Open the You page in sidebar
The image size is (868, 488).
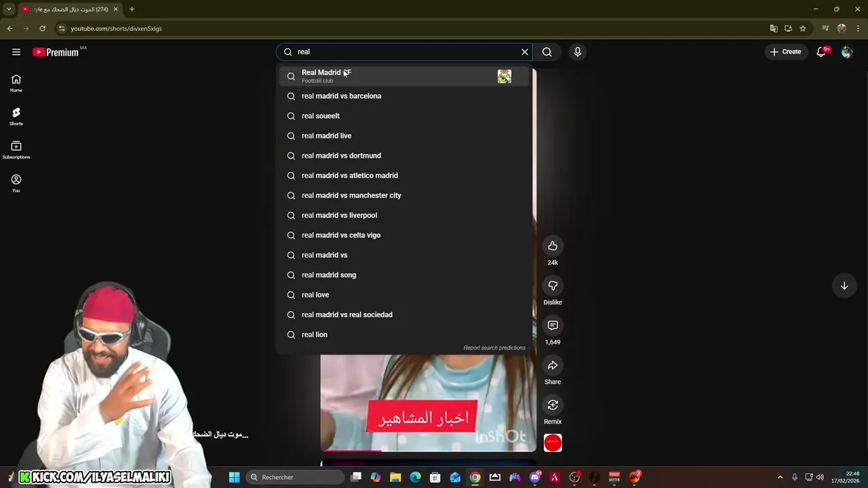click(x=16, y=183)
